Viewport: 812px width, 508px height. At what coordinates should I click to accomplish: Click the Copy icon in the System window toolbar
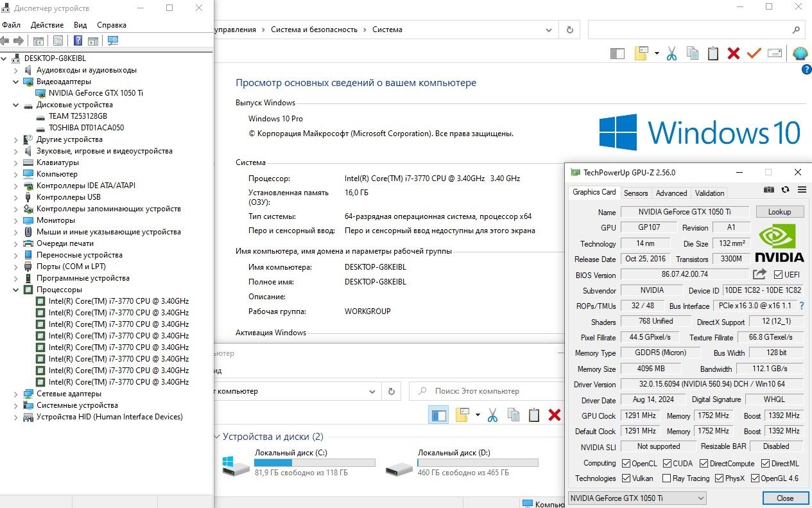click(x=693, y=53)
